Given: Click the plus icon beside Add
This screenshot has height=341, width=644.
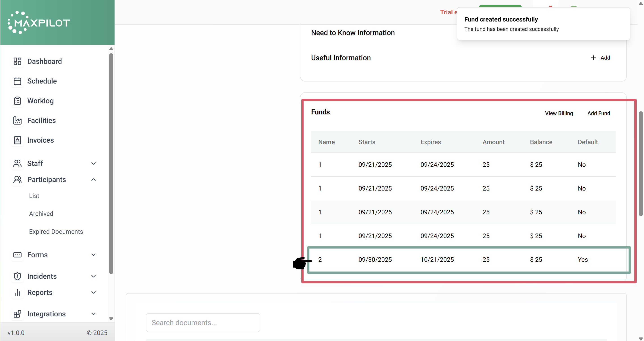Looking at the screenshot, I should pyautogui.click(x=593, y=58).
